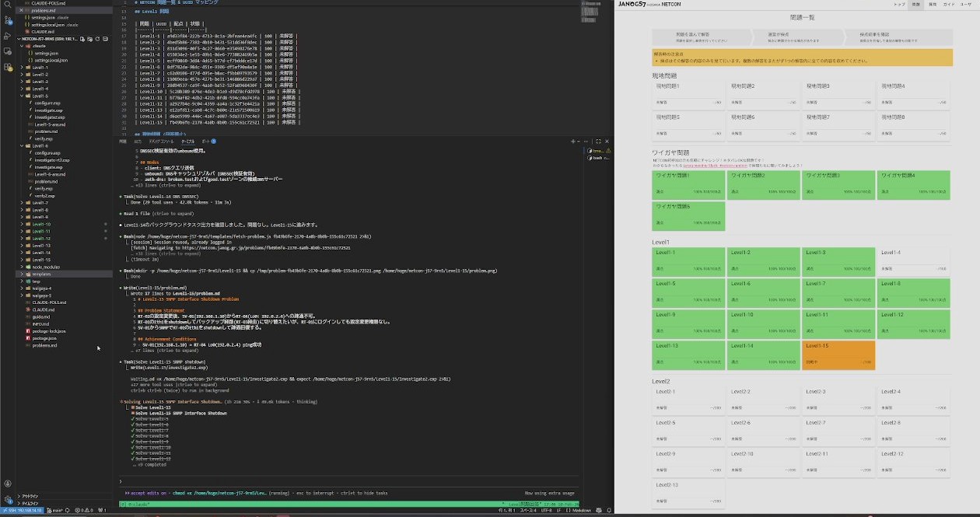Open the 現地問題6 card
This screenshot has height=517, width=980.
pos(764,125)
